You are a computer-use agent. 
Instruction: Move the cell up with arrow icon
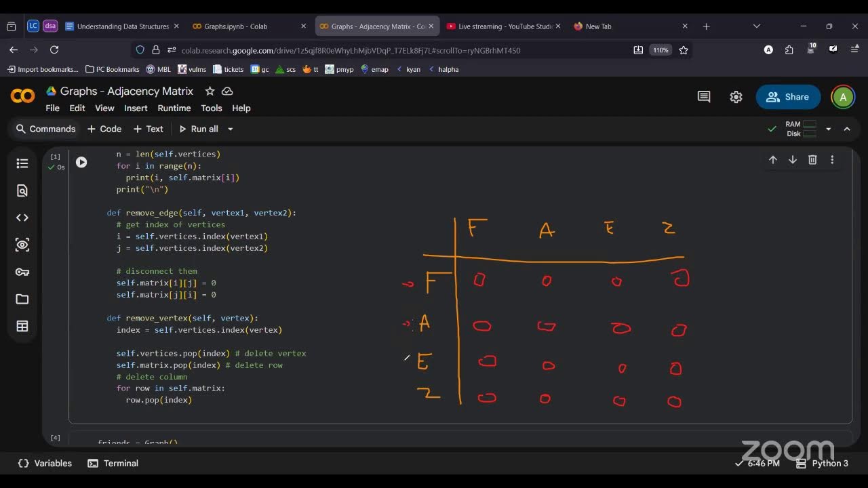coord(772,160)
